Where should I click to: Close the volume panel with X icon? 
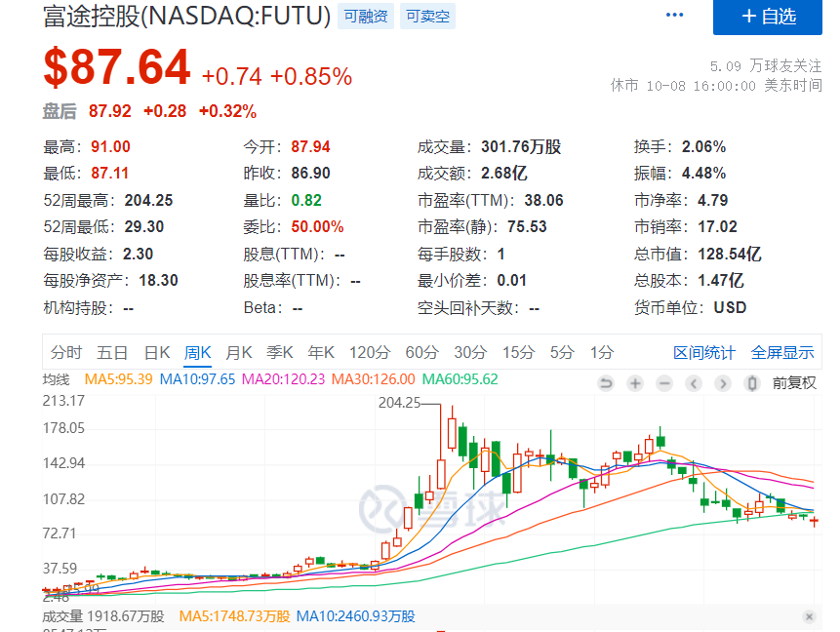point(810,616)
